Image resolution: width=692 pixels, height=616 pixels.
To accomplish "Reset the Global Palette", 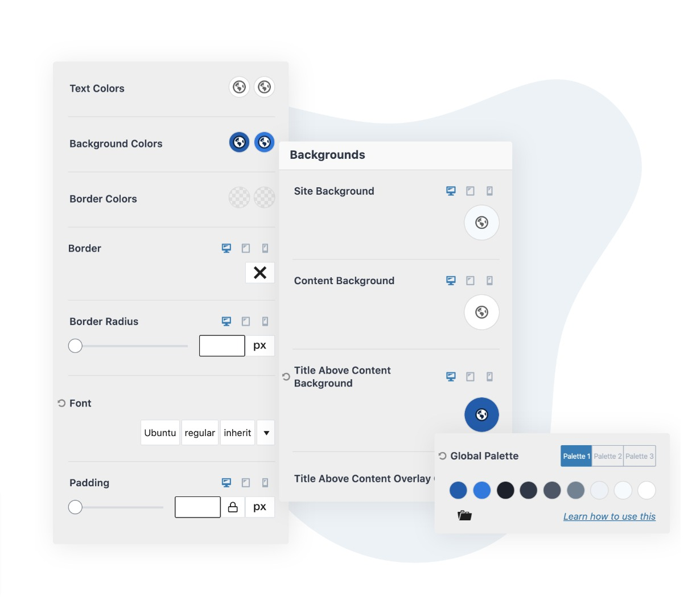I will tap(443, 456).
